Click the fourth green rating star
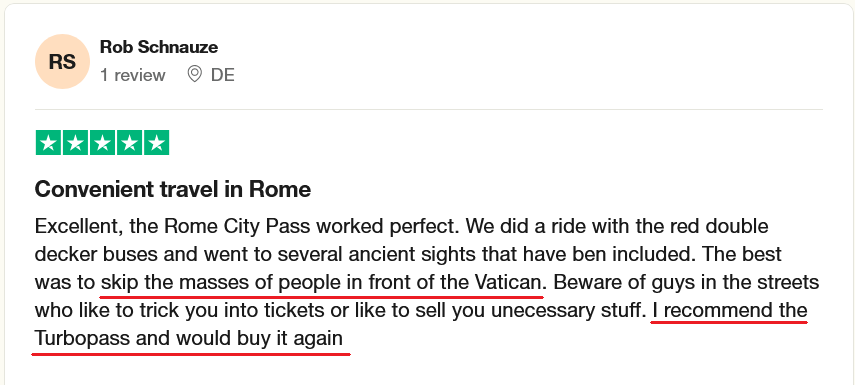855x385 pixels. [129, 143]
